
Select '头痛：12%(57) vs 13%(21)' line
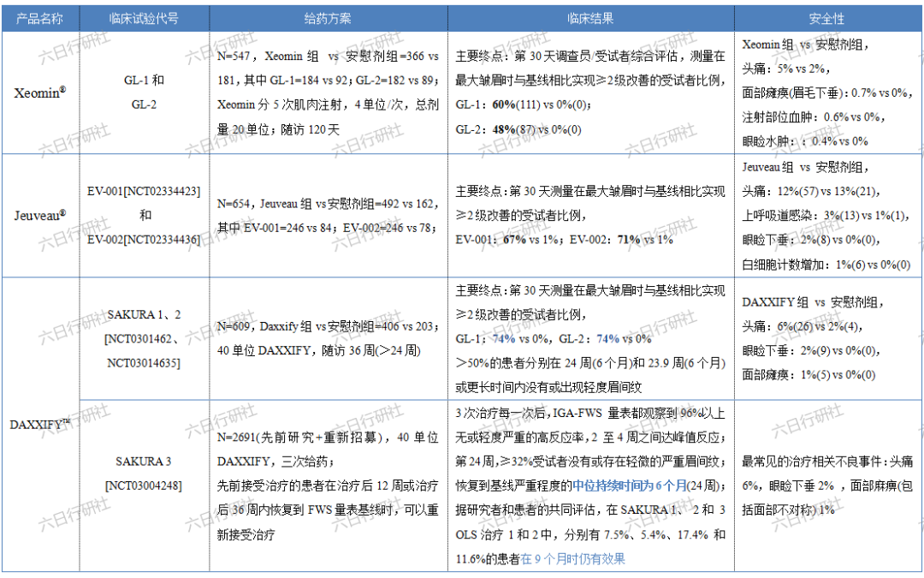(811, 191)
